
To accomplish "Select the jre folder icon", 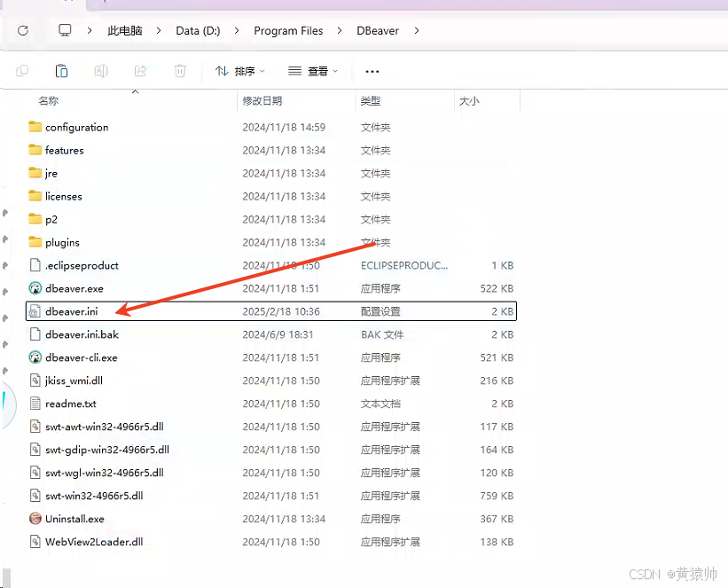I will coord(35,173).
